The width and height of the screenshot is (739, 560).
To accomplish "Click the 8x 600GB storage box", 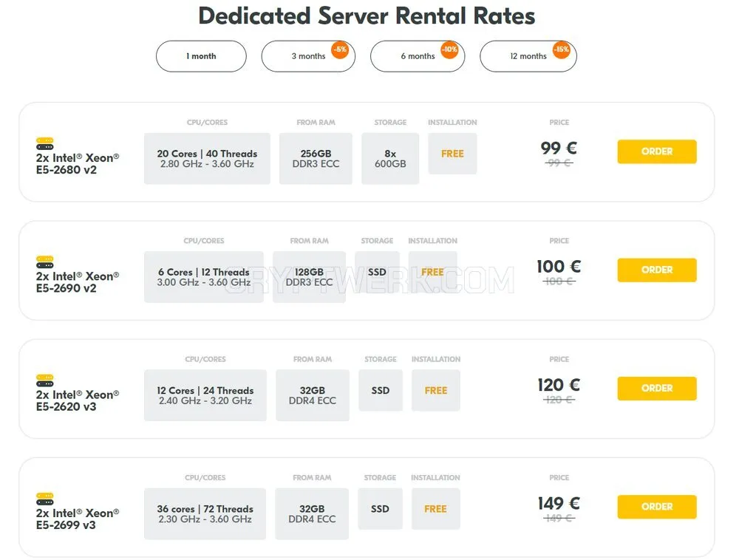I will [x=390, y=159].
